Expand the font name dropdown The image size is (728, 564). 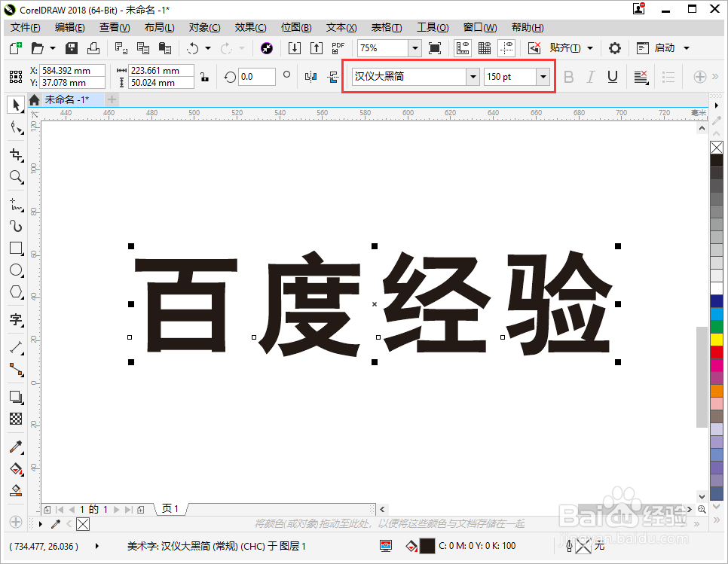coord(473,77)
